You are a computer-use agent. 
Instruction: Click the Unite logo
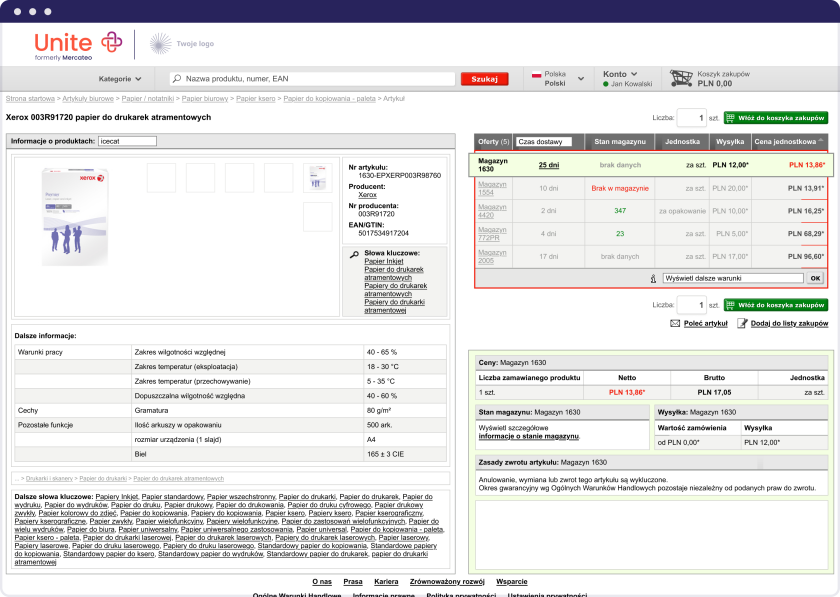[78, 46]
